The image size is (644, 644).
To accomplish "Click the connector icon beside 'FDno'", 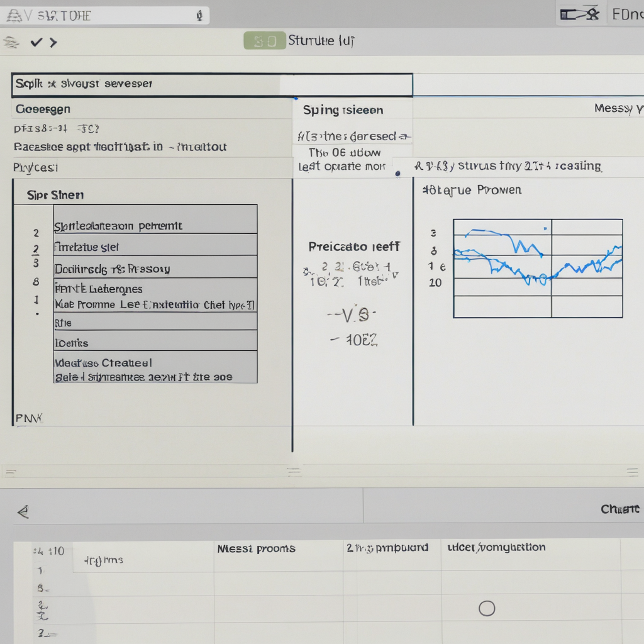I will (579, 14).
